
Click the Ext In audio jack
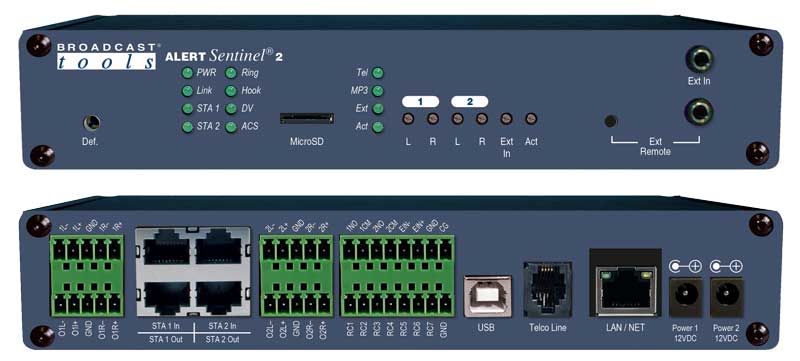pyautogui.click(x=699, y=59)
